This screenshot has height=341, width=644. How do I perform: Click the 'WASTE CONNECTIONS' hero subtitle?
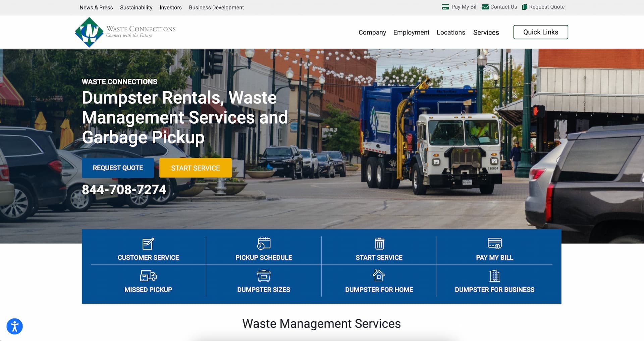pyautogui.click(x=119, y=82)
